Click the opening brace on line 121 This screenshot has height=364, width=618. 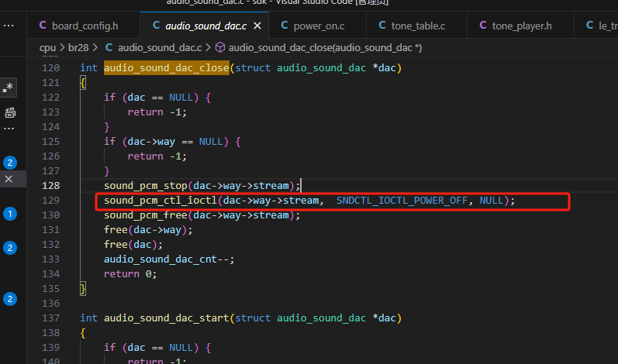coord(83,83)
